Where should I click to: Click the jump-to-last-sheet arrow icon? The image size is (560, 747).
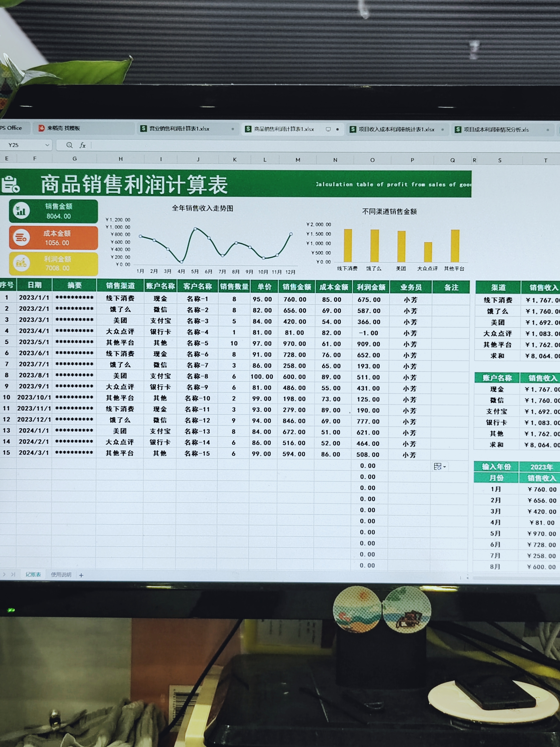click(13, 574)
